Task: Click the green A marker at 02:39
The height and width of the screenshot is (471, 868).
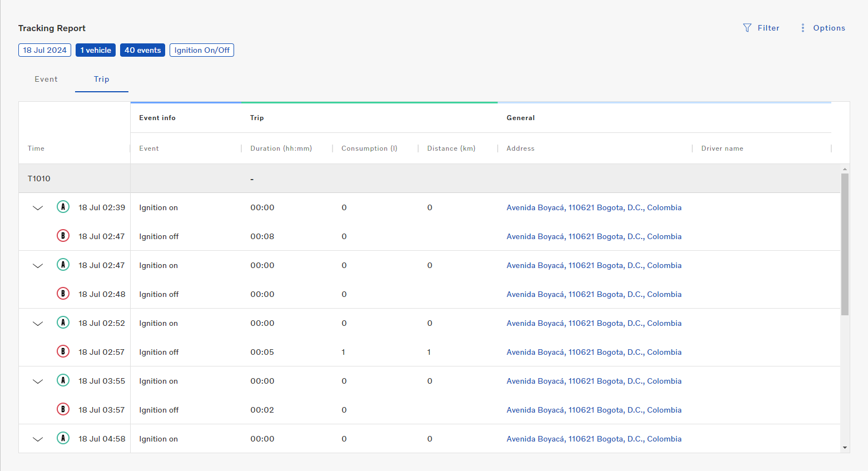Action: click(x=63, y=207)
